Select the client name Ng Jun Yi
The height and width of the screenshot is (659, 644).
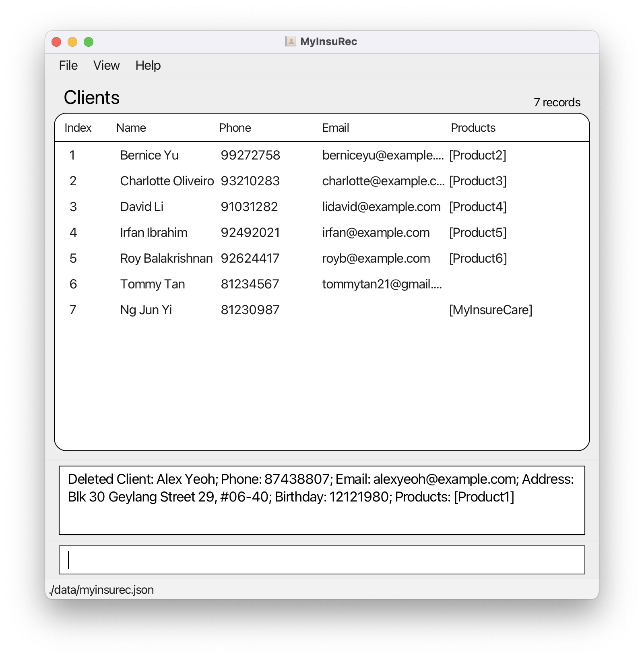[x=146, y=310]
